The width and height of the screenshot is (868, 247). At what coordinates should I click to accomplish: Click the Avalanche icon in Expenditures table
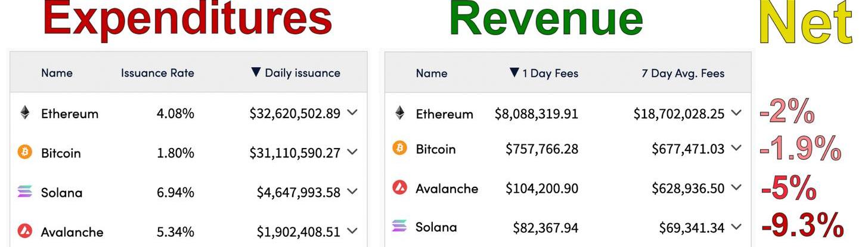[x=25, y=231]
